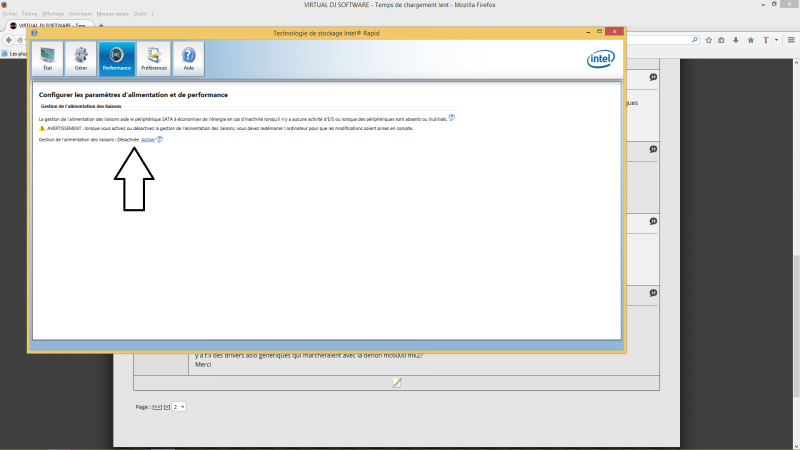
Task: Click the pencil edit icon below forum post
Action: click(396, 383)
